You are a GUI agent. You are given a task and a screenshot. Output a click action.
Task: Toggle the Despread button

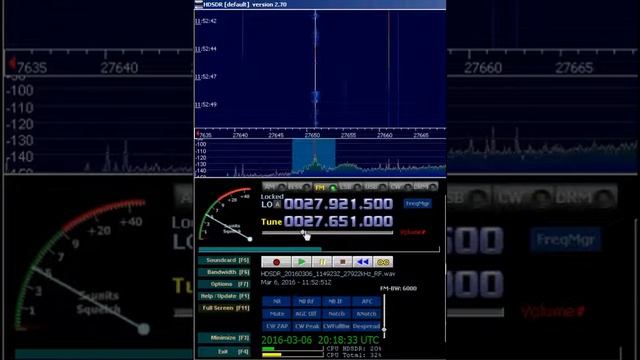pos(366,326)
